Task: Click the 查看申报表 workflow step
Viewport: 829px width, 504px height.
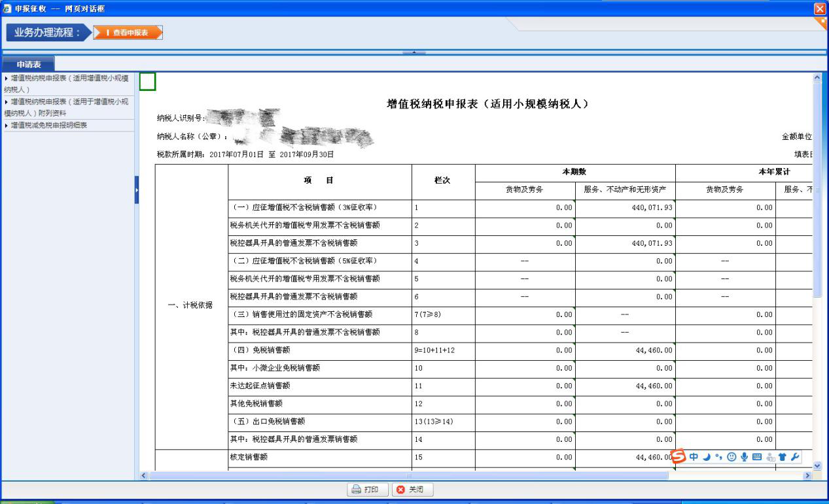Action: click(x=128, y=33)
